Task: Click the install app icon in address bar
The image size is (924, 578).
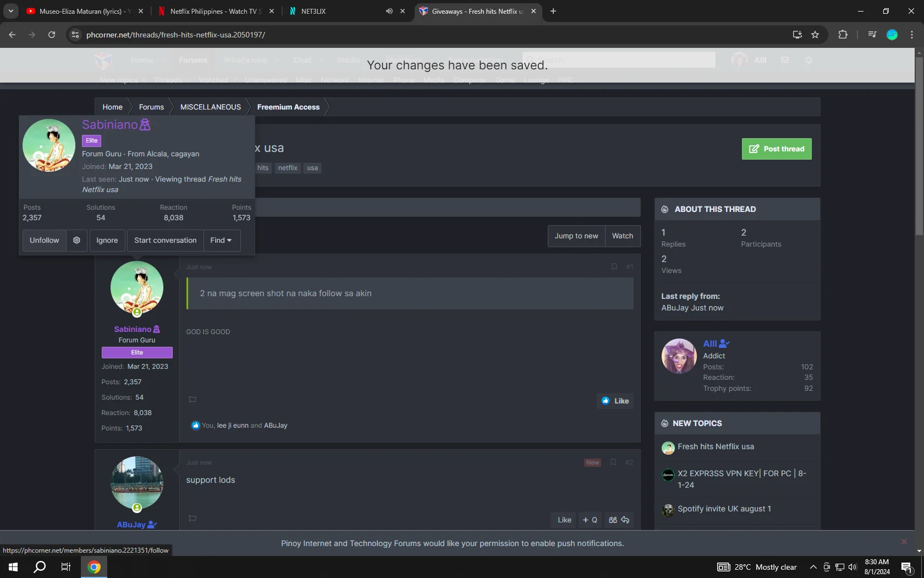Action: (x=797, y=35)
